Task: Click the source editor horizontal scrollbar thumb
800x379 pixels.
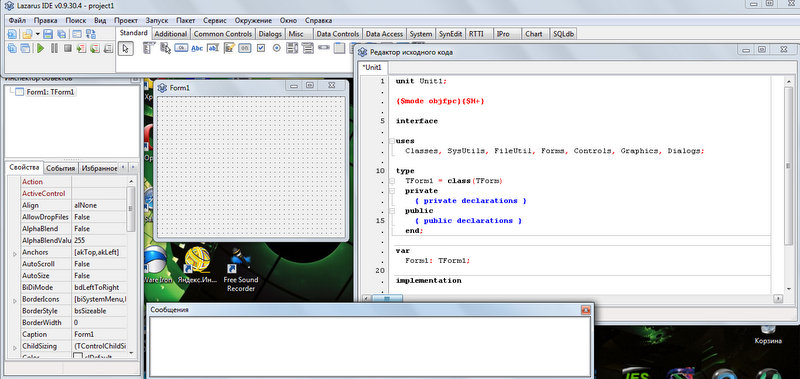Action: (x=387, y=298)
